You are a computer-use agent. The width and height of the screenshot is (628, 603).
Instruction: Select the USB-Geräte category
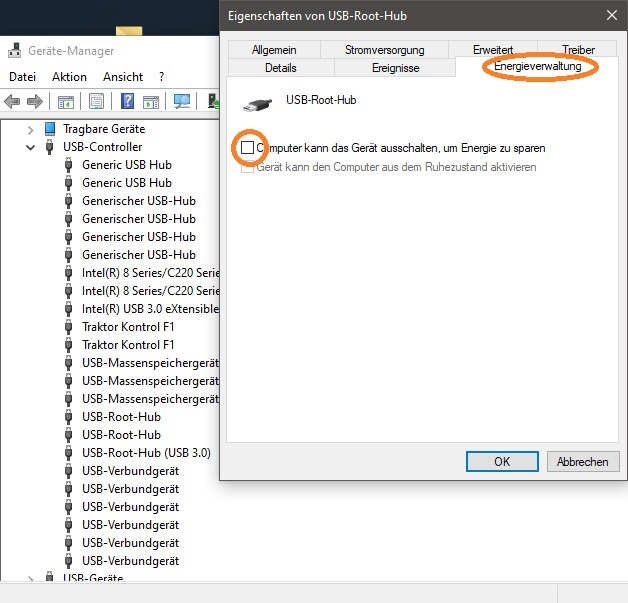[x=93, y=577]
